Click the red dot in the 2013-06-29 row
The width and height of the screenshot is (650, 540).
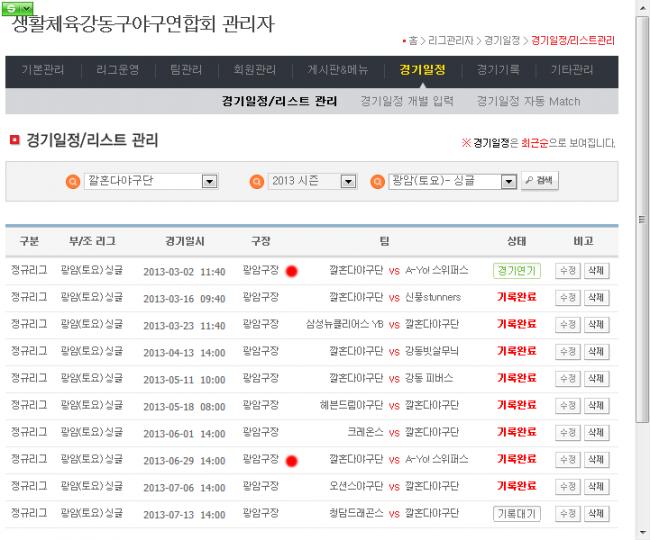click(292, 460)
